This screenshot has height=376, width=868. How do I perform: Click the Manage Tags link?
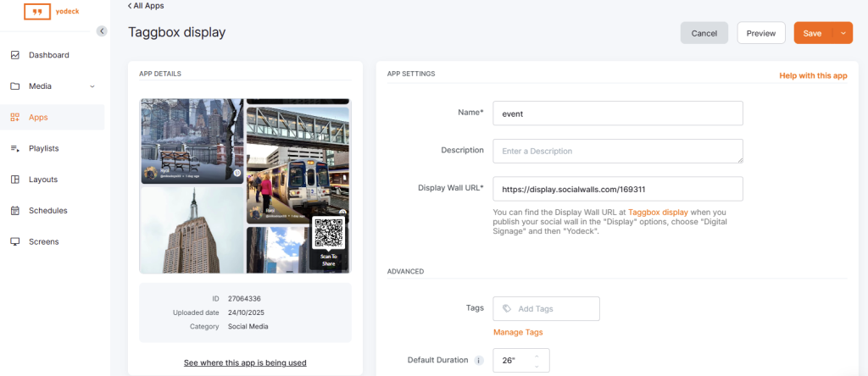518,332
